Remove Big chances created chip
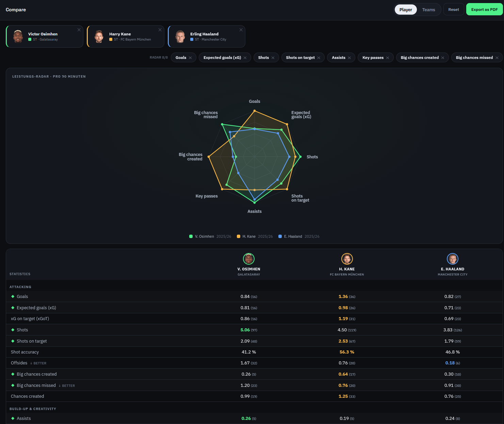The image size is (504, 424). [x=443, y=58]
